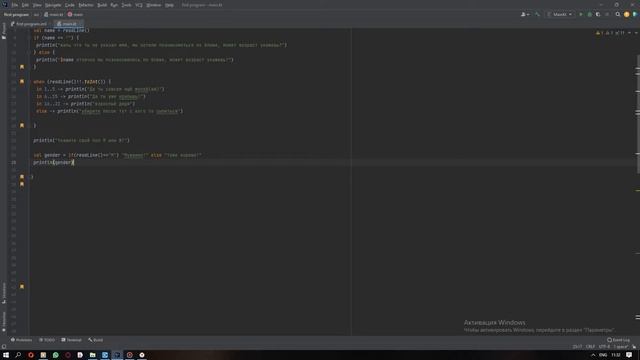
Task: Open File Explorer from the taskbar
Action: coord(93,355)
